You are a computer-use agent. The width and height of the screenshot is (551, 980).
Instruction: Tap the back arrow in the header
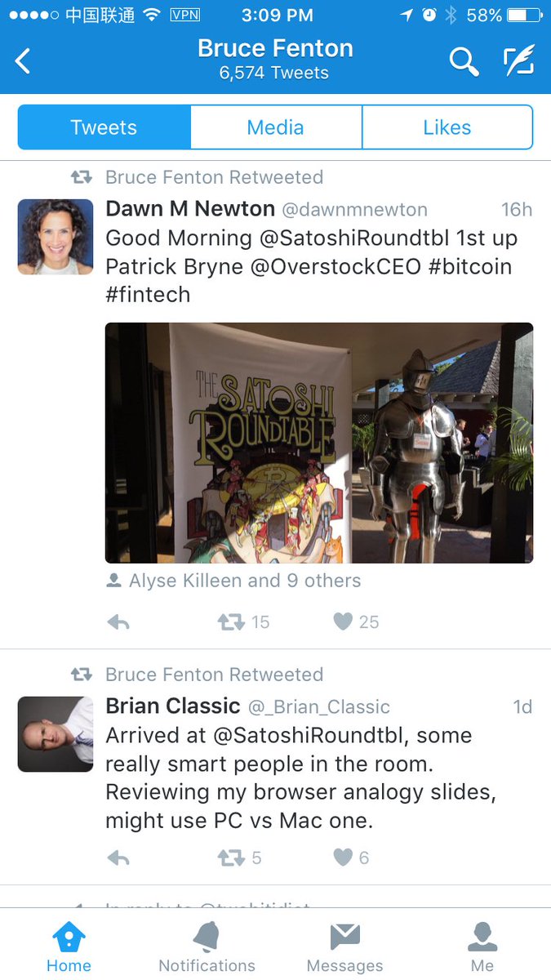click(23, 60)
